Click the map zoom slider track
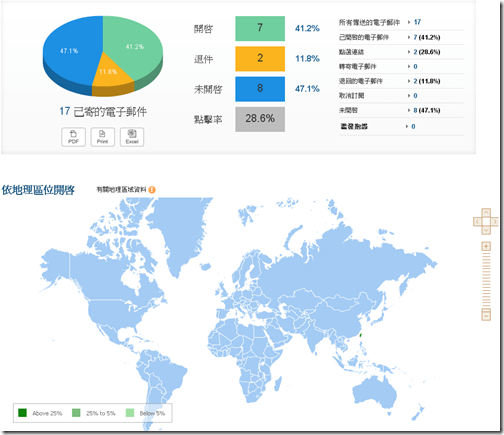The image size is (504, 435). point(486,280)
